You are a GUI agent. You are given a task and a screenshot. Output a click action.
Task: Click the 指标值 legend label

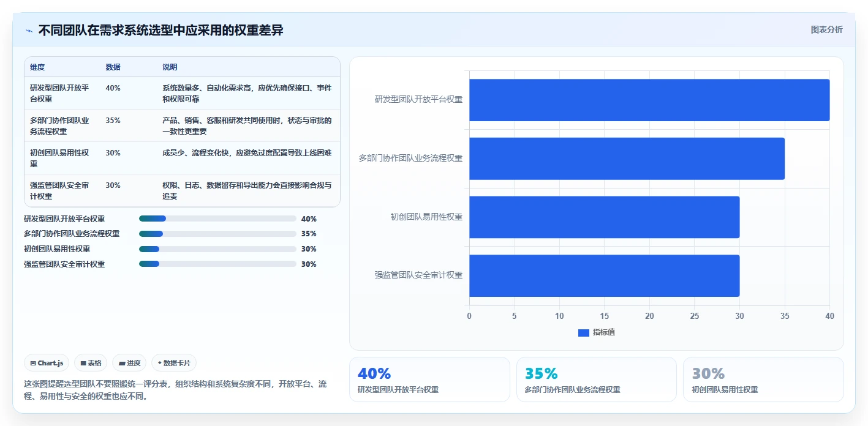pyautogui.click(x=604, y=332)
